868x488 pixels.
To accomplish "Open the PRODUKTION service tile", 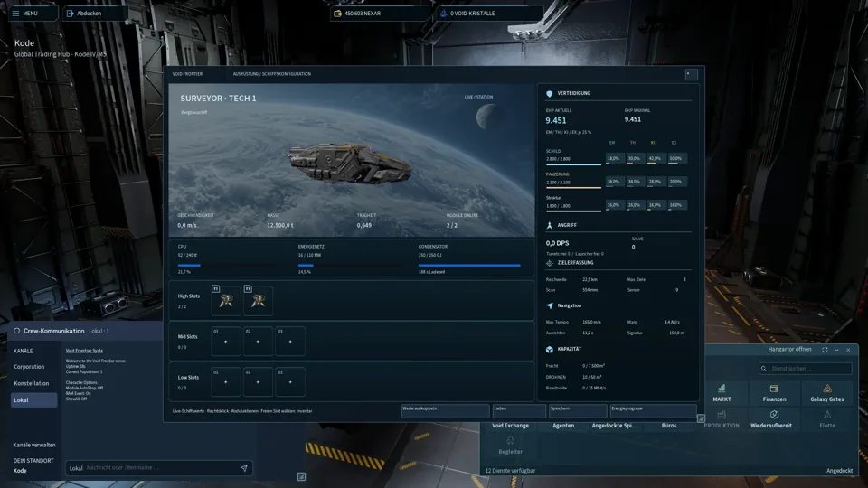I will click(722, 419).
